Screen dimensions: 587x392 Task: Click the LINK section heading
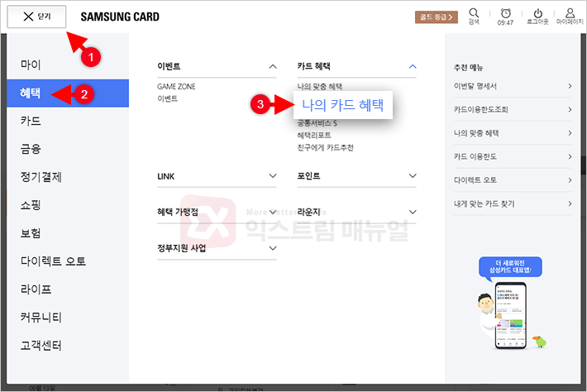pyautogui.click(x=166, y=176)
